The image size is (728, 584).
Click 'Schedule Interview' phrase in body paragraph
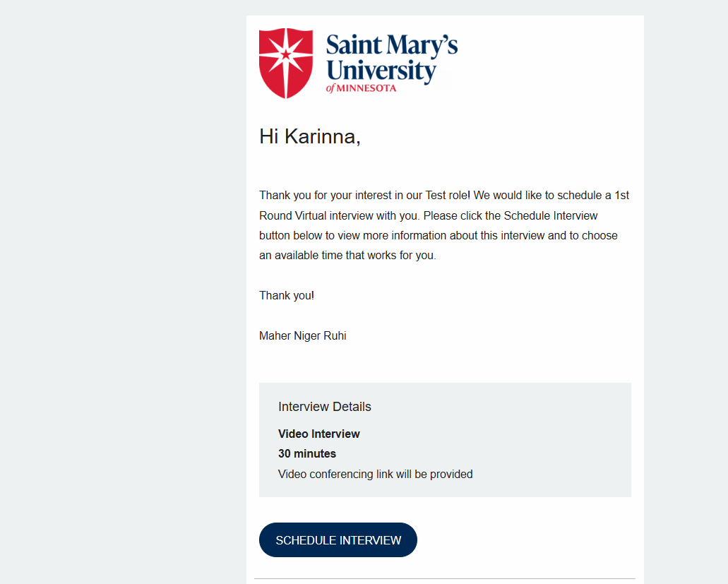[551, 216]
